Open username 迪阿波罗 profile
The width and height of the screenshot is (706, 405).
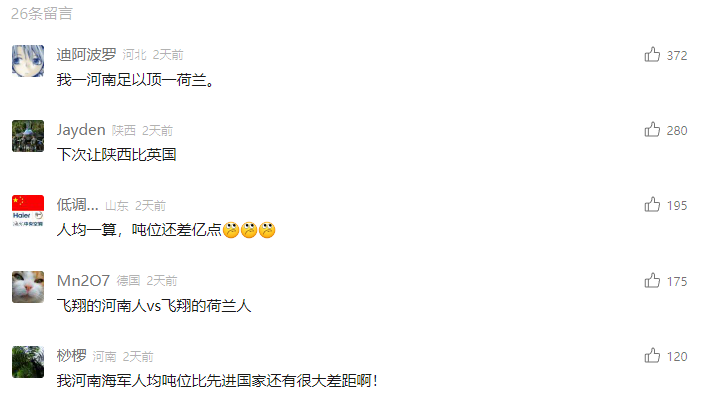86,55
